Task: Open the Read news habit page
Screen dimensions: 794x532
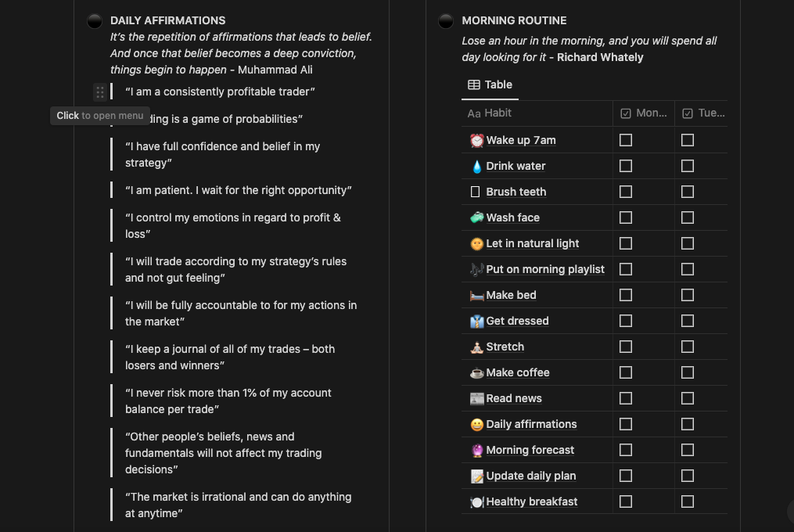Action: [513, 399]
